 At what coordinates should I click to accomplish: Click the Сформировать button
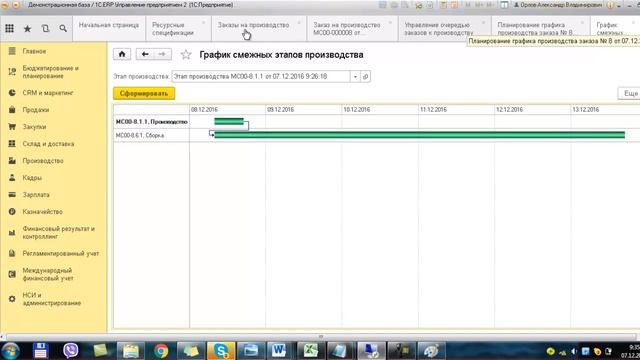(144, 93)
